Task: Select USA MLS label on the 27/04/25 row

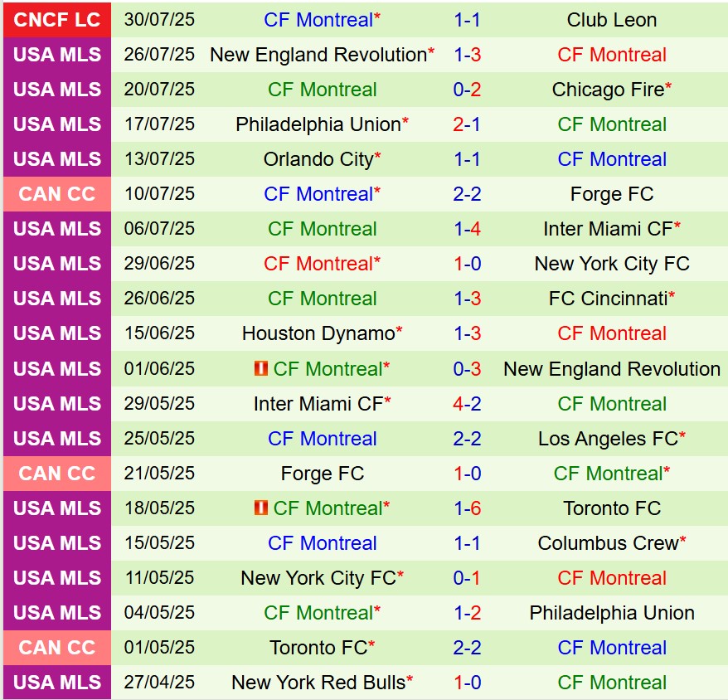Action: tap(57, 683)
